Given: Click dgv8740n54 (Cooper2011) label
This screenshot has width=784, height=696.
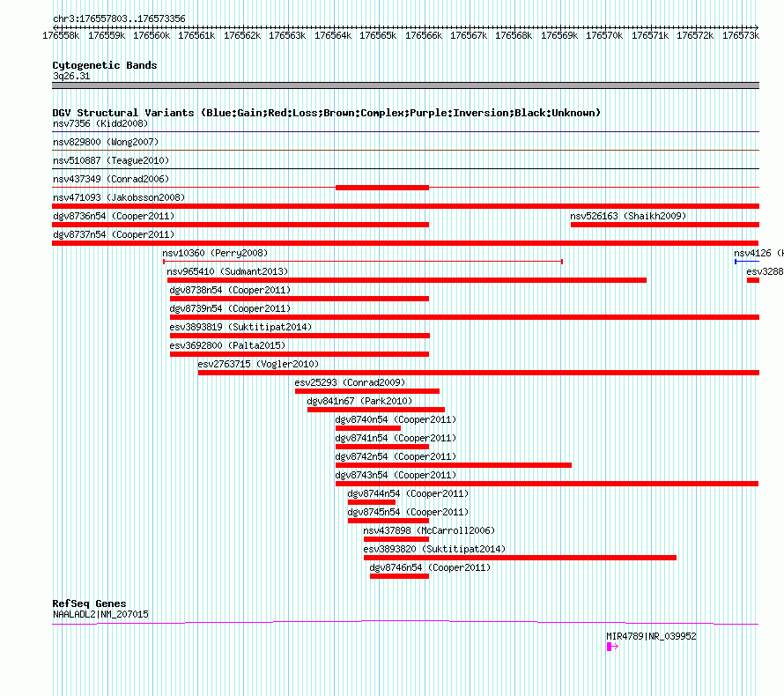Looking at the screenshot, I should pos(396,419).
